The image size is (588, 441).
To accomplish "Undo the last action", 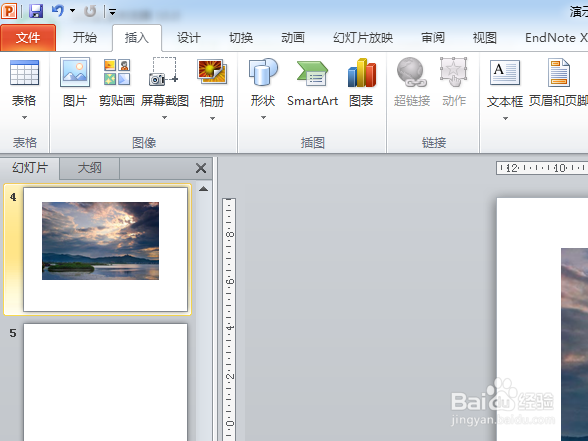I will pyautogui.click(x=58, y=11).
